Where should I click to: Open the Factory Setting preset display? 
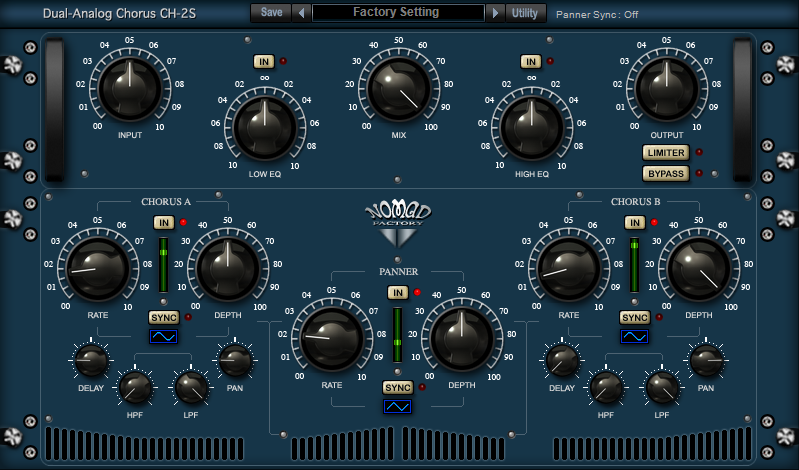point(398,13)
